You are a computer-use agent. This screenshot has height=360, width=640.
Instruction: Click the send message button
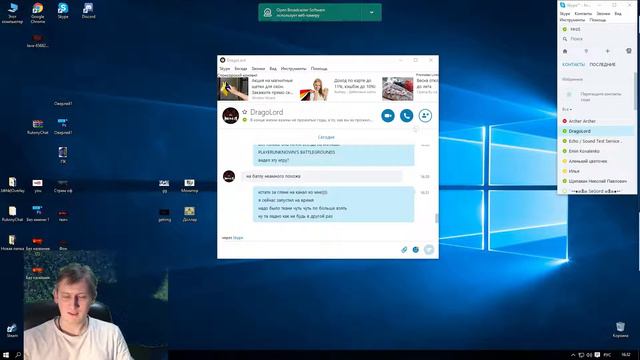[429, 249]
